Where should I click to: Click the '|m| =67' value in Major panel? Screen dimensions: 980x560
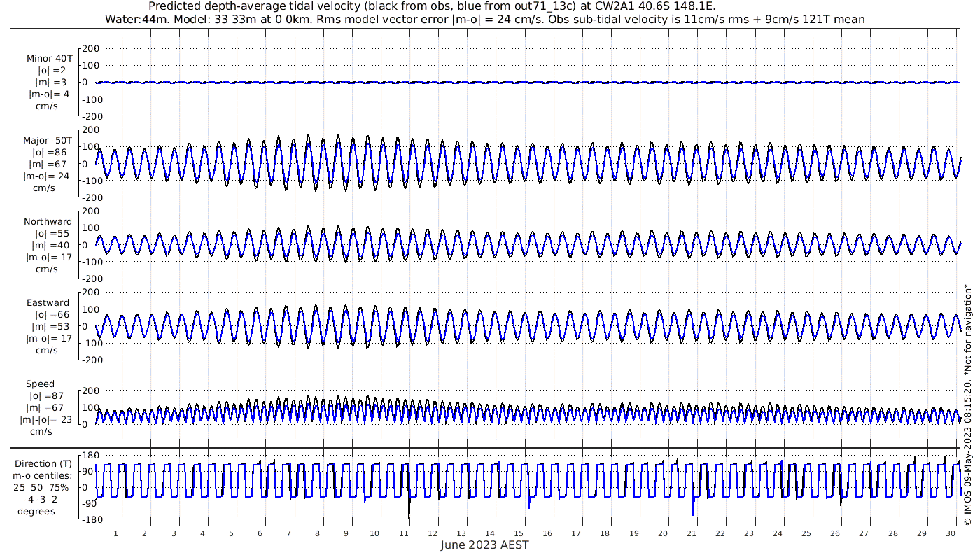tap(48, 164)
